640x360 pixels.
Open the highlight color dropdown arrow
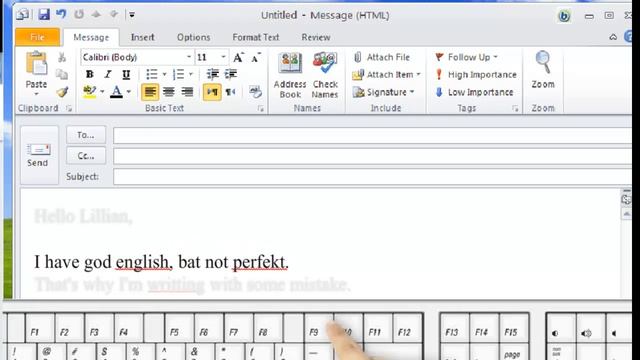coord(102,92)
